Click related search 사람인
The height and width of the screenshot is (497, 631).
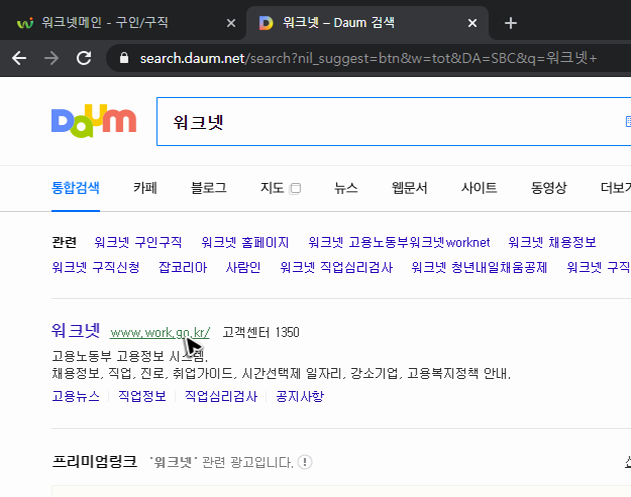pos(243,267)
